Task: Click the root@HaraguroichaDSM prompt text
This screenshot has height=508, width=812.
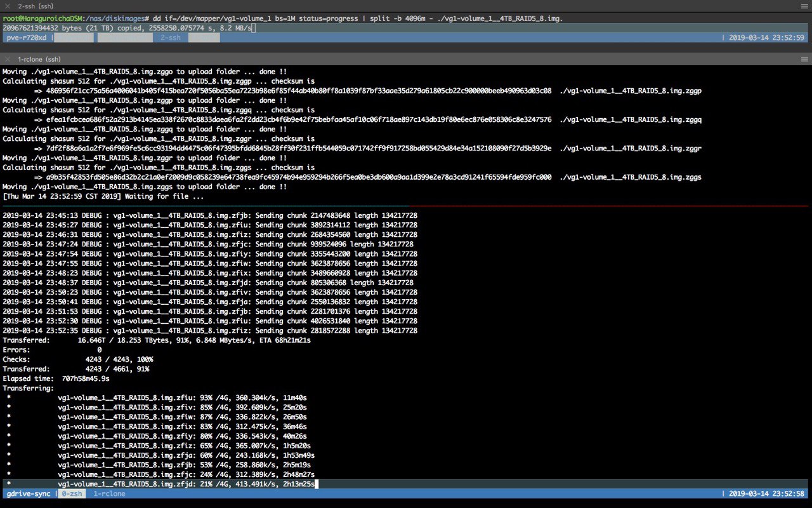Action: point(42,18)
